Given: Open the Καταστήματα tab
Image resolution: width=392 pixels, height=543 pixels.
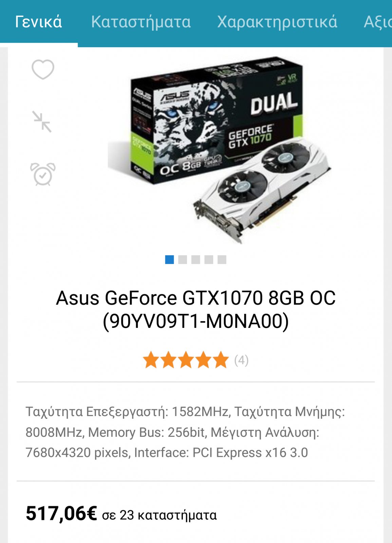Looking at the screenshot, I should point(141,22).
